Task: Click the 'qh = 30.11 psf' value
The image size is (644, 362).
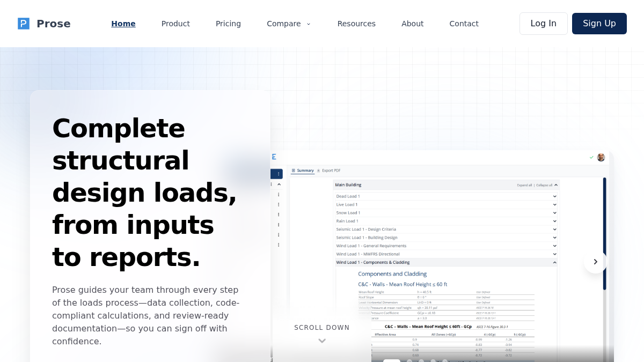Action: pyautogui.click(x=428, y=308)
